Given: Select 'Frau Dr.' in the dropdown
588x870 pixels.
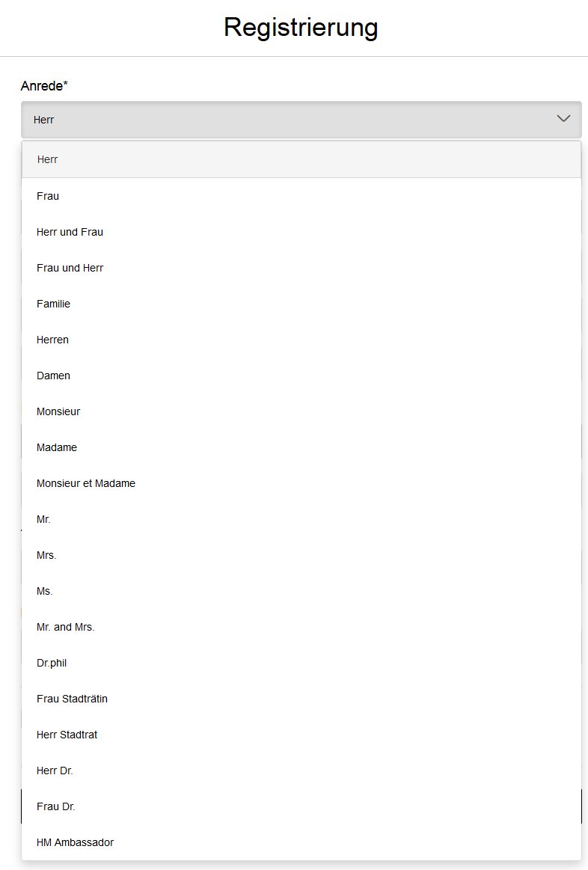Looking at the screenshot, I should (x=301, y=806).
